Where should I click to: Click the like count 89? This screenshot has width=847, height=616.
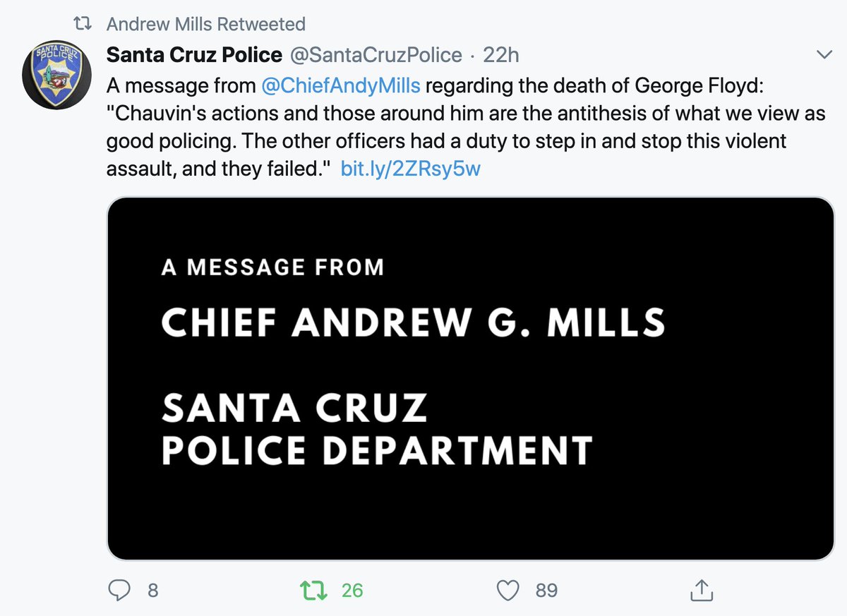pos(546,590)
